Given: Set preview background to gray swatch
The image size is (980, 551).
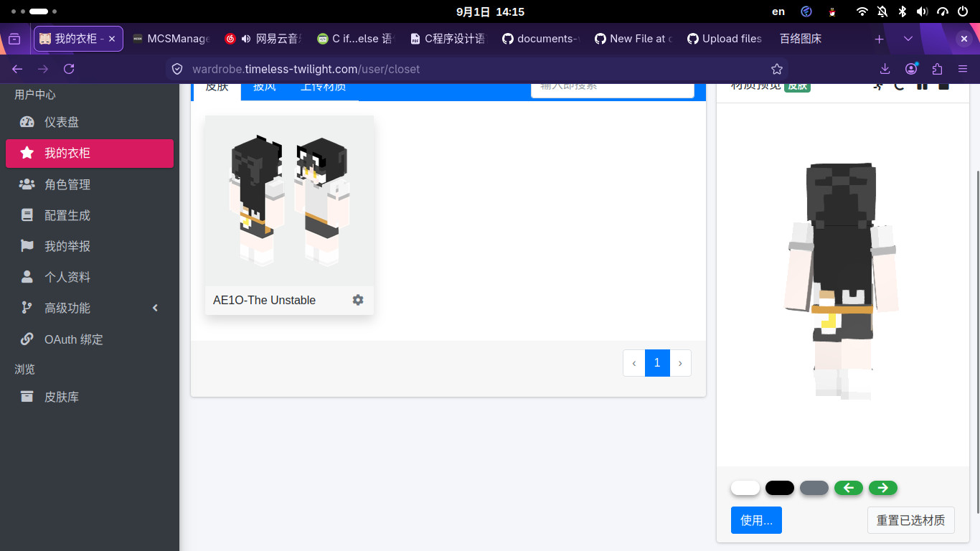Looking at the screenshot, I should click(x=814, y=488).
